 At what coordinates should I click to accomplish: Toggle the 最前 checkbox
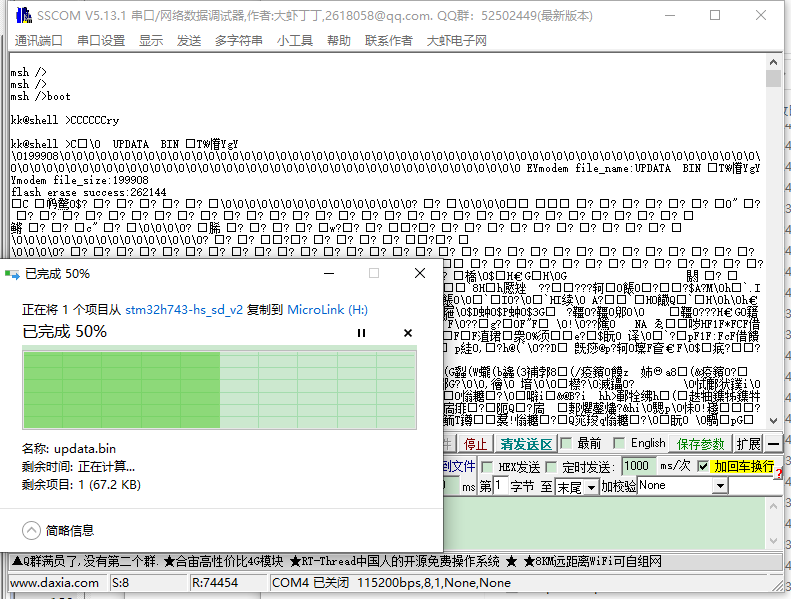[x=566, y=444]
